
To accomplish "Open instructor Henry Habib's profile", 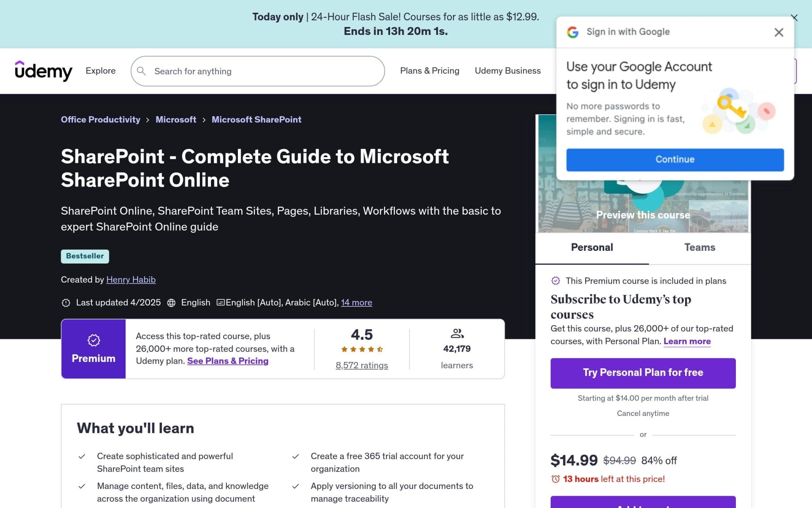I will (131, 279).
